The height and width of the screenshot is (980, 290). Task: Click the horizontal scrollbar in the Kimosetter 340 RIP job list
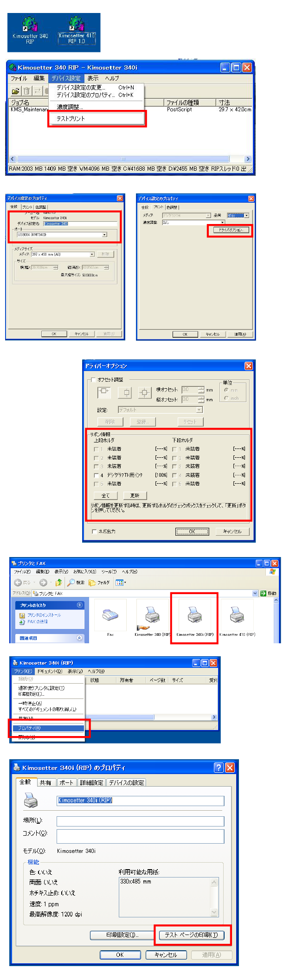coord(130,159)
